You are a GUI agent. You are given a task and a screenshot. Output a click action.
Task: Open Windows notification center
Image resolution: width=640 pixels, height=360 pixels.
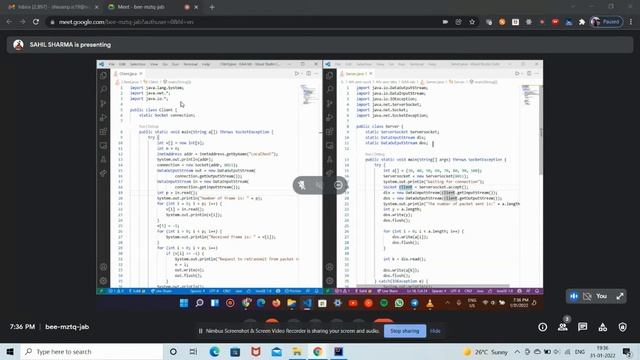(627, 352)
